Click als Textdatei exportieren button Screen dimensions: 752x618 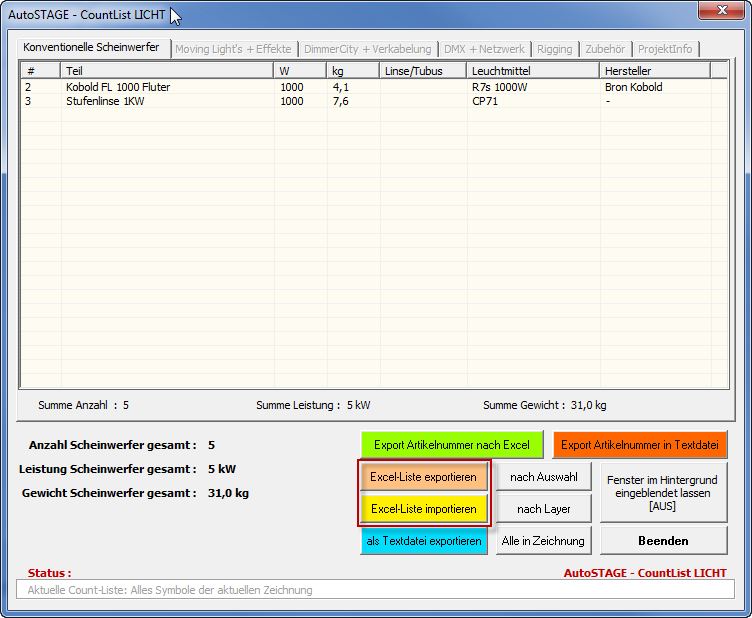point(423,541)
